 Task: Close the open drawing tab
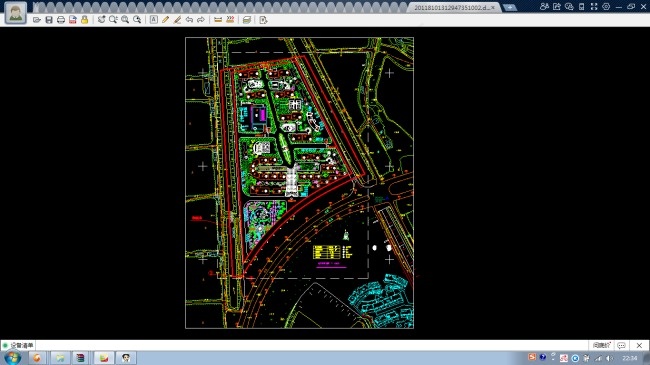tap(493, 7)
